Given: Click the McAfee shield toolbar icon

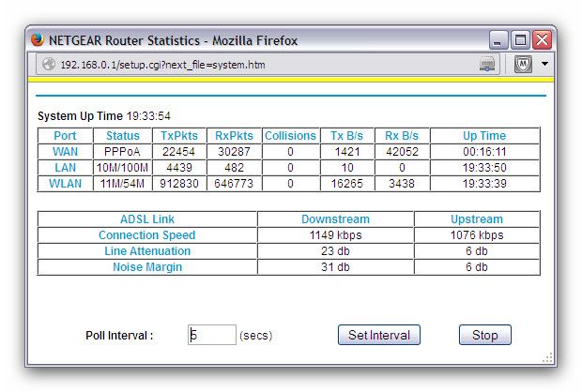Looking at the screenshot, I should point(523,64).
